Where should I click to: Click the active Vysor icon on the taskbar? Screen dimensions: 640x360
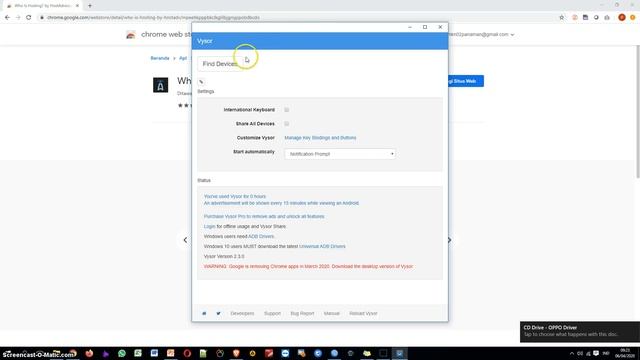[400, 353]
